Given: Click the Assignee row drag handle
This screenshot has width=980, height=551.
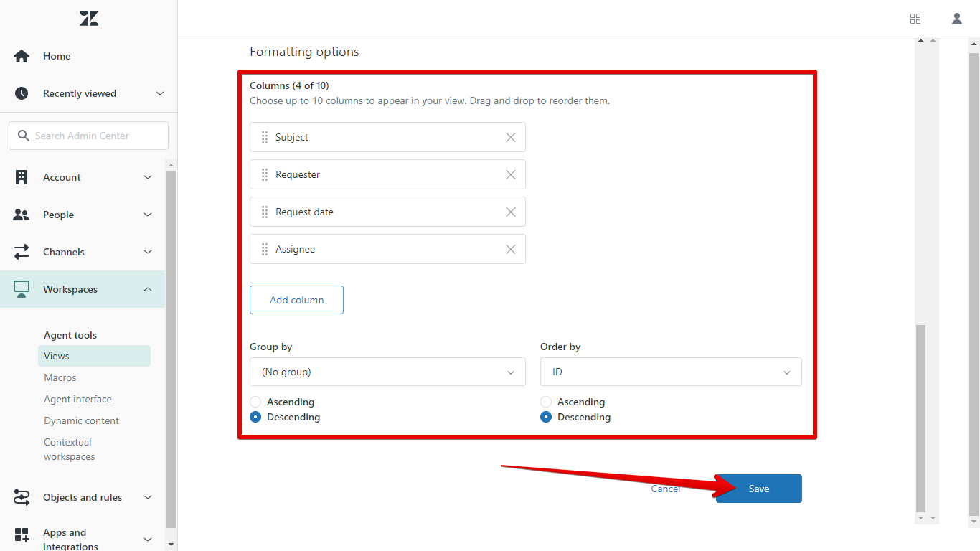Looking at the screenshot, I should [265, 249].
